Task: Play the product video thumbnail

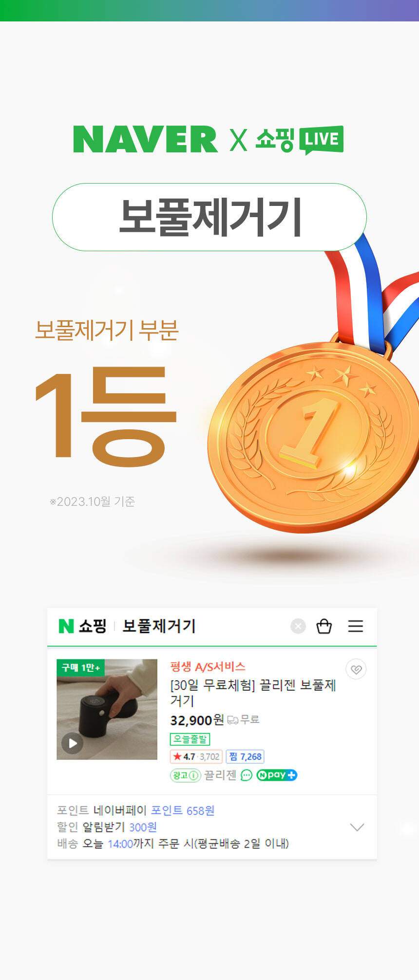Action: [x=107, y=709]
